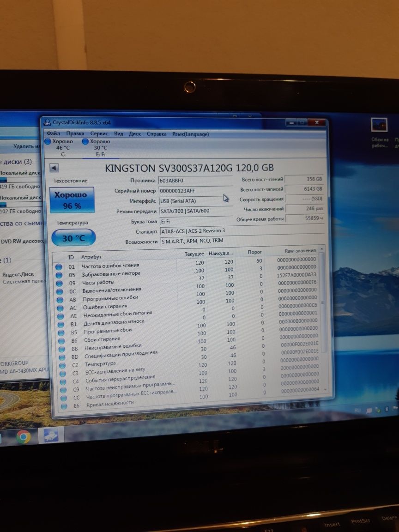The height and width of the screenshot is (532, 399).
Task: Click status icon for Забракованные сектора
Action: click(59, 275)
